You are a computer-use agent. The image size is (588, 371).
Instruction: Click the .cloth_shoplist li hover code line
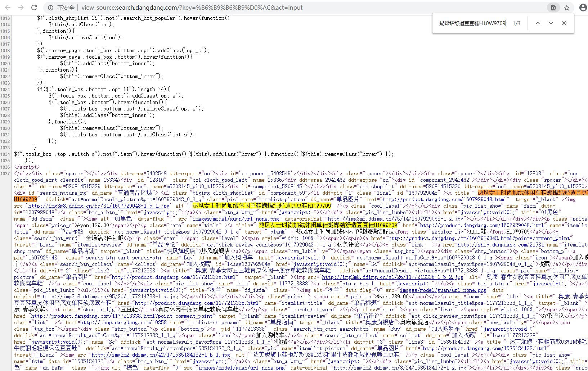[x=135, y=18]
